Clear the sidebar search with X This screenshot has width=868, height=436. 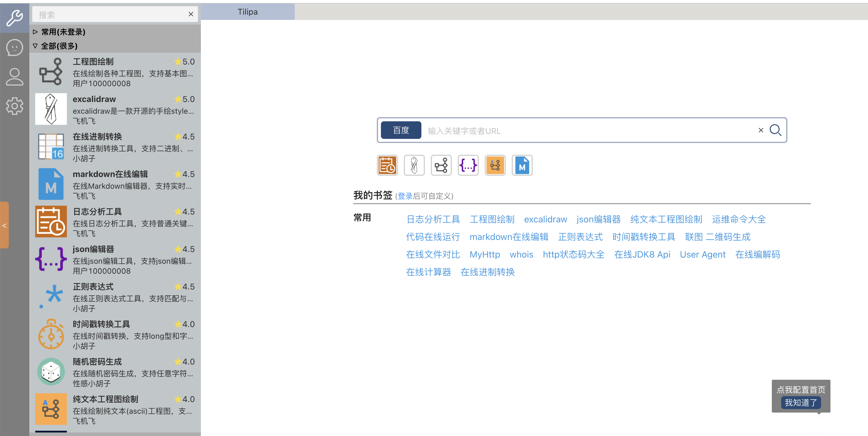pos(191,14)
